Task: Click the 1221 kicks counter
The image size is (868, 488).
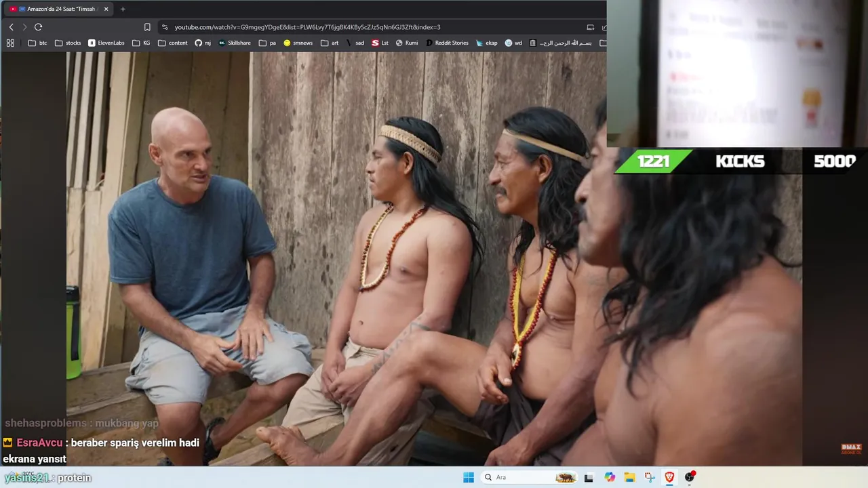Action: tap(653, 161)
